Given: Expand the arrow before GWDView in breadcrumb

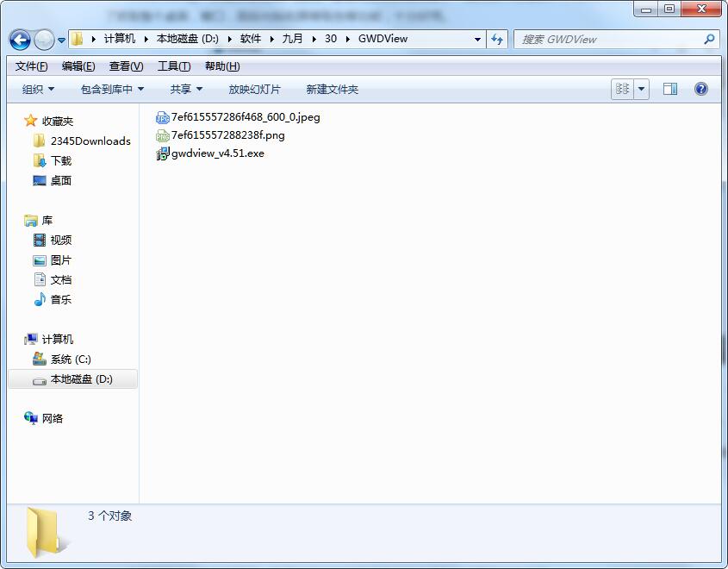Looking at the screenshot, I should [x=348, y=39].
